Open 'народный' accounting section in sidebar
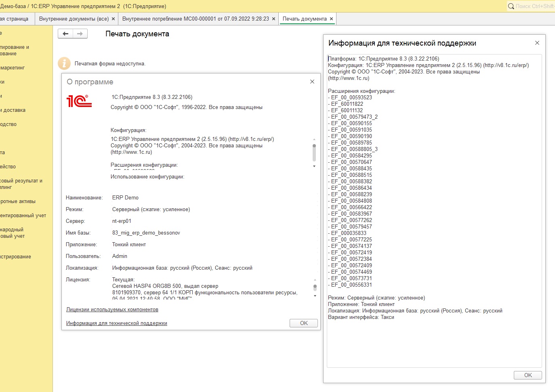 (13, 233)
